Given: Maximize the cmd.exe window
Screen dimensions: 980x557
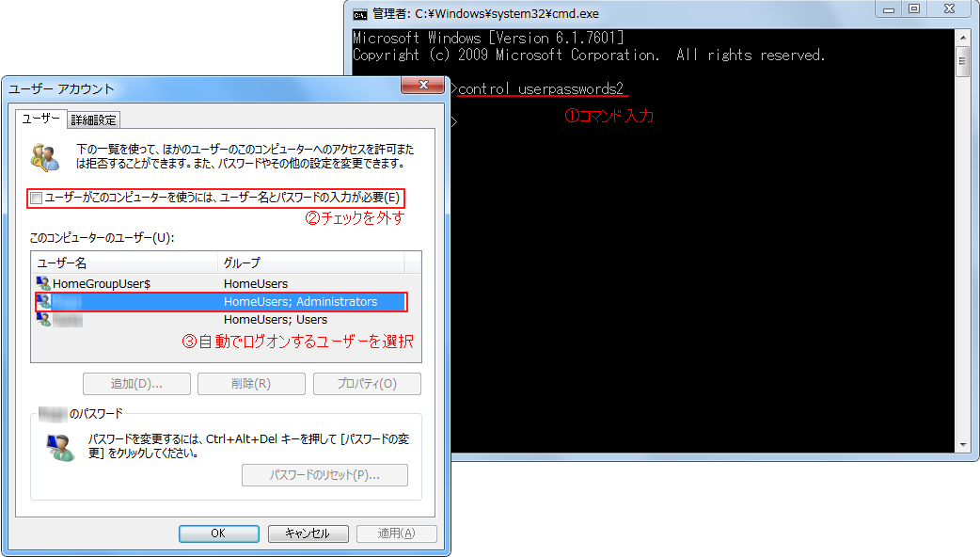Looking at the screenshot, I should coord(914,8).
